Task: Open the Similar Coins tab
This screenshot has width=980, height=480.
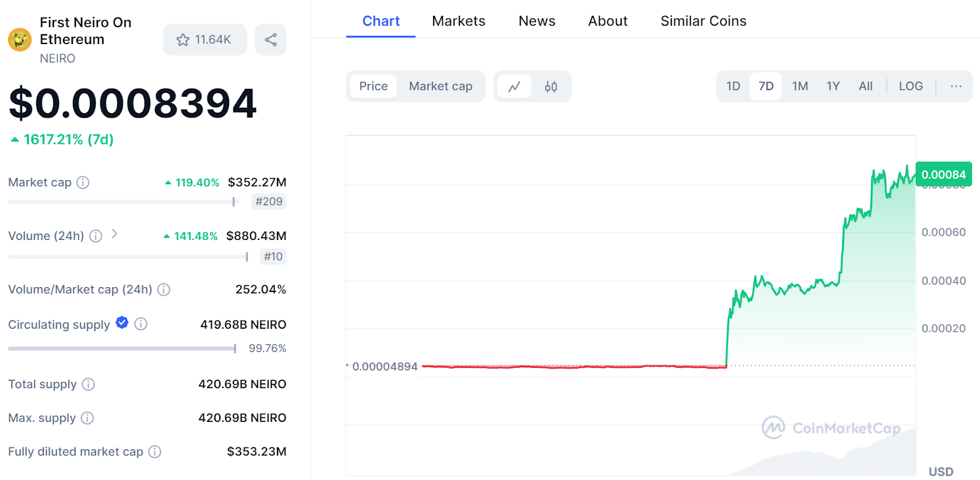Action: (703, 21)
